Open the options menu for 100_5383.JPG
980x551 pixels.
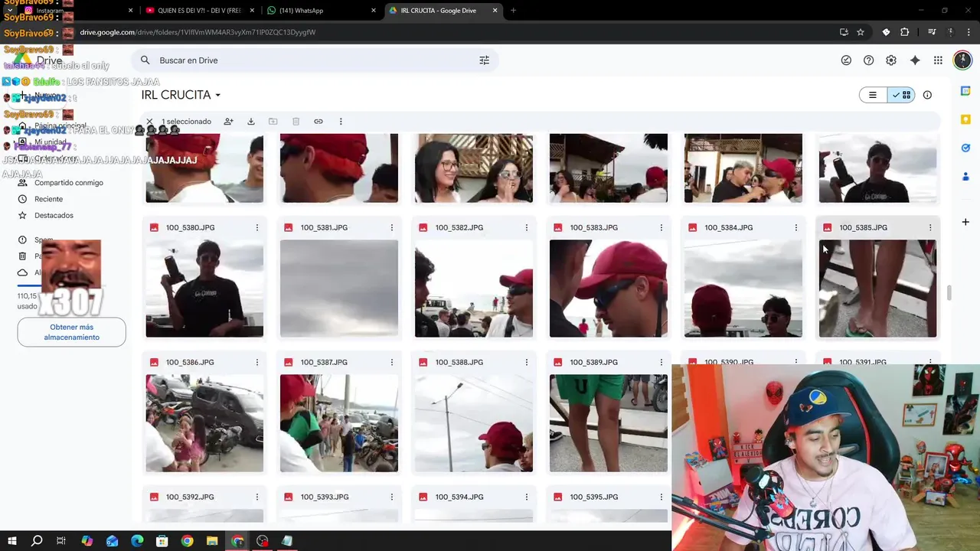(661, 228)
